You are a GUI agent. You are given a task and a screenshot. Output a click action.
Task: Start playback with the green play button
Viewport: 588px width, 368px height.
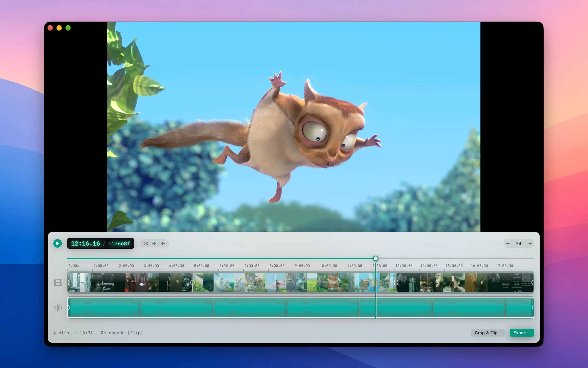[x=58, y=243]
